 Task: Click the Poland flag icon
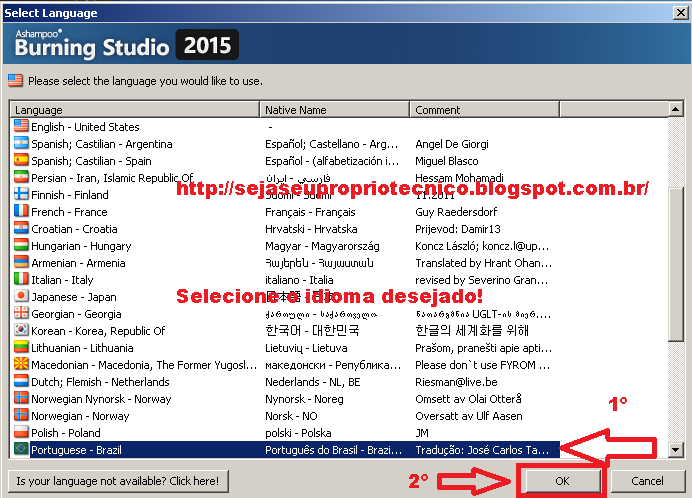(21, 432)
